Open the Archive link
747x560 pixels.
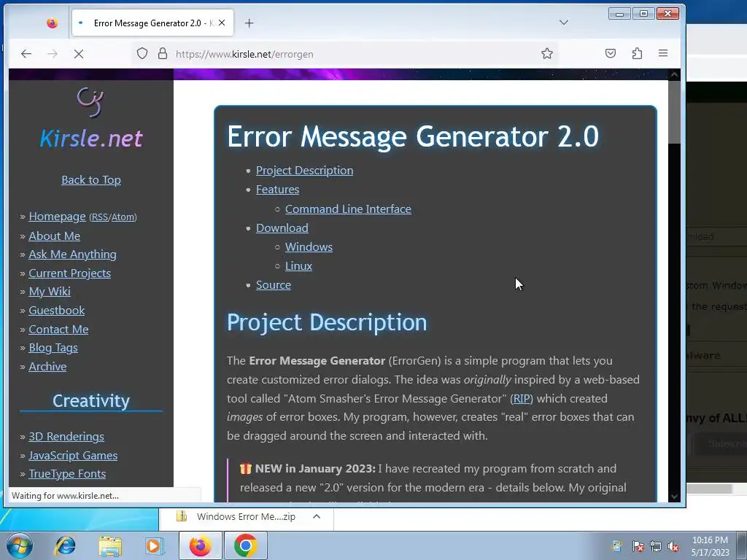[x=47, y=367]
